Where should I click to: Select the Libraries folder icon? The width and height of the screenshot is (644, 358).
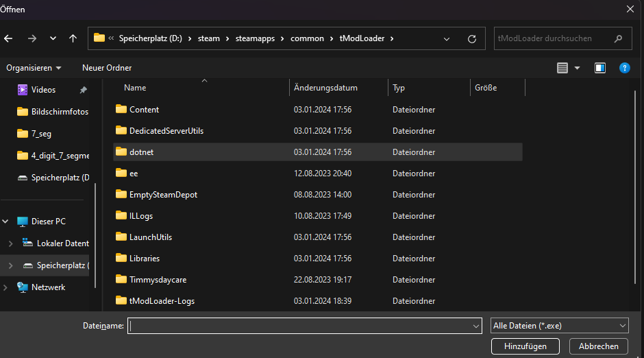point(121,258)
